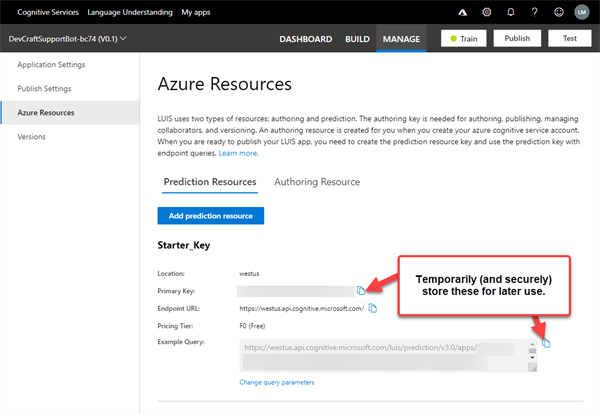Go to the DASHBOARD tab
The image size is (600, 414).
point(305,39)
